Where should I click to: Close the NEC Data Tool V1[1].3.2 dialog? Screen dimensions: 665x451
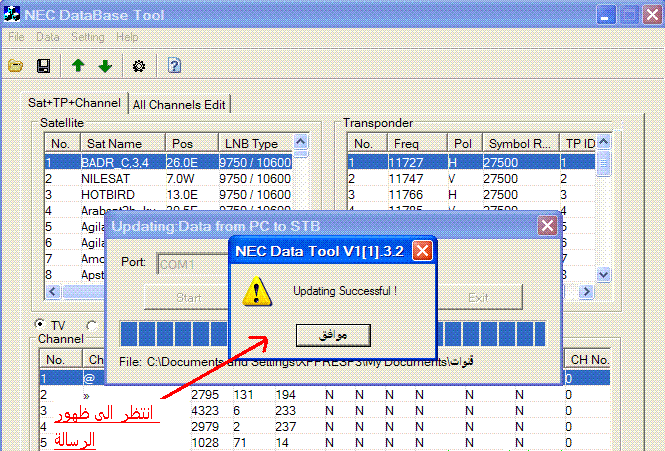point(422,251)
